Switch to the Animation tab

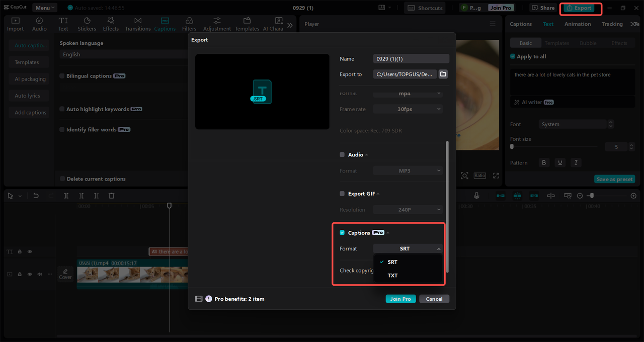coord(577,24)
